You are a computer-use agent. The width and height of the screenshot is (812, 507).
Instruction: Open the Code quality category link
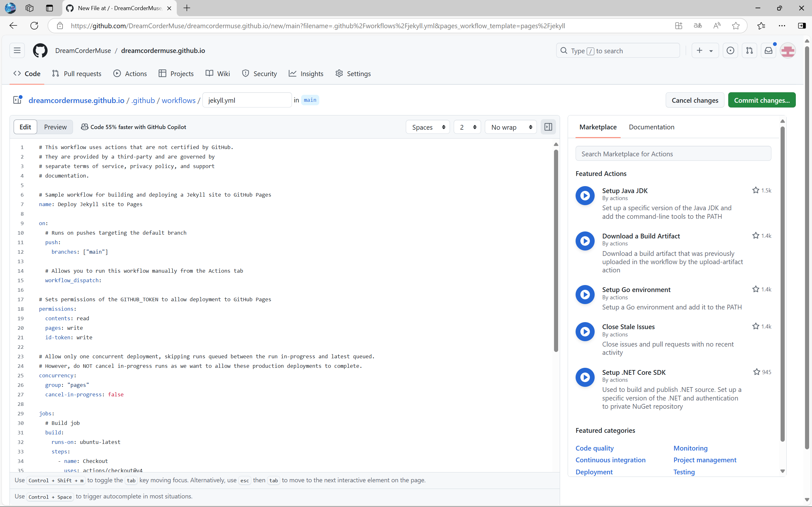pos(595,448)
